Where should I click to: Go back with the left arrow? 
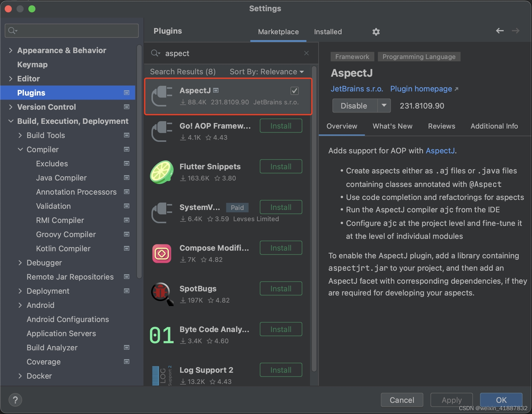click(x=500, y=31)
